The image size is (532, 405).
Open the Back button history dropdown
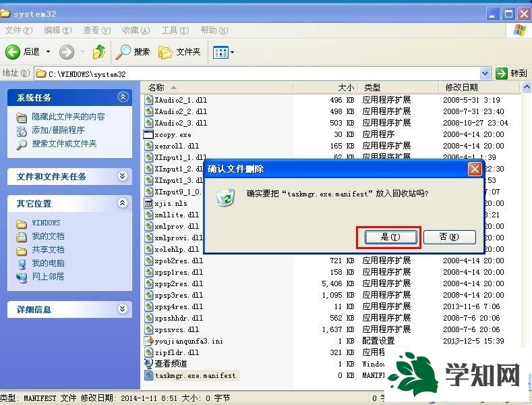pos(48,52)
